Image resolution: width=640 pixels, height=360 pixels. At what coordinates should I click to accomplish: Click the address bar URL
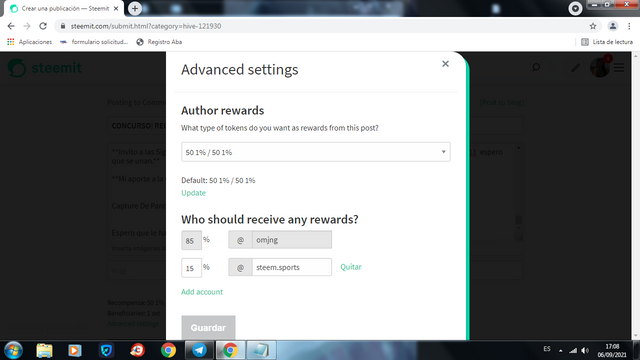point(146,26)
